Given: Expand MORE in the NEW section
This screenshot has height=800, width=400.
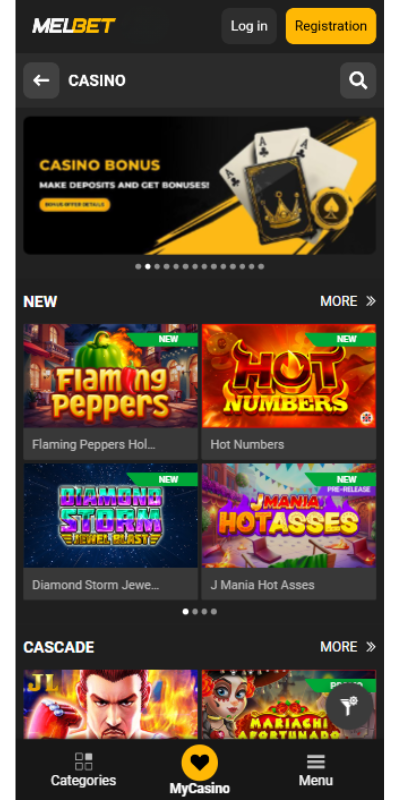Looking at the screenshot, I should (x=339, y=302).
